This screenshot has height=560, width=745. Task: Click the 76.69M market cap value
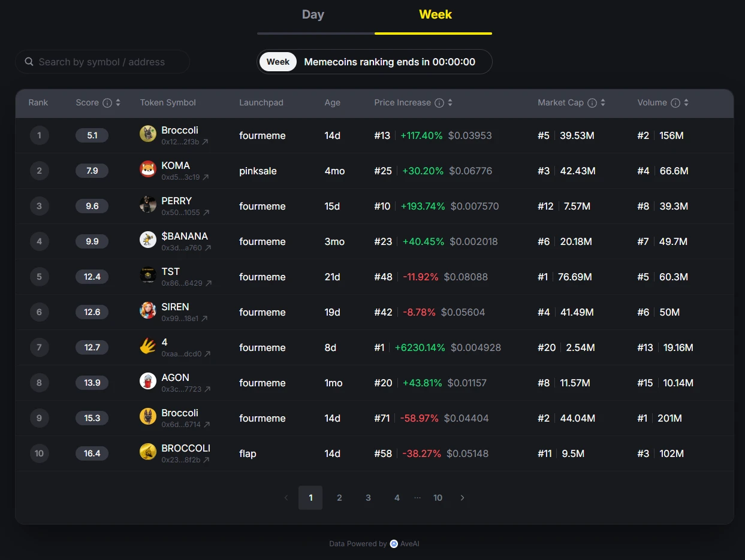[x=575, y=277]
